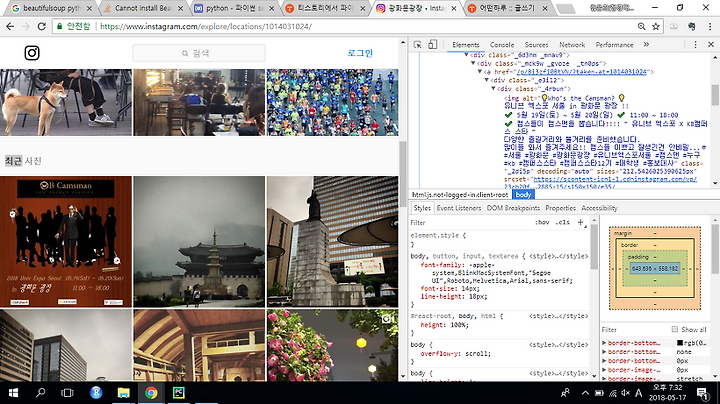The image size is (720, 404).
Task: Reload the Instagram page
Action: tap(41, 27)
